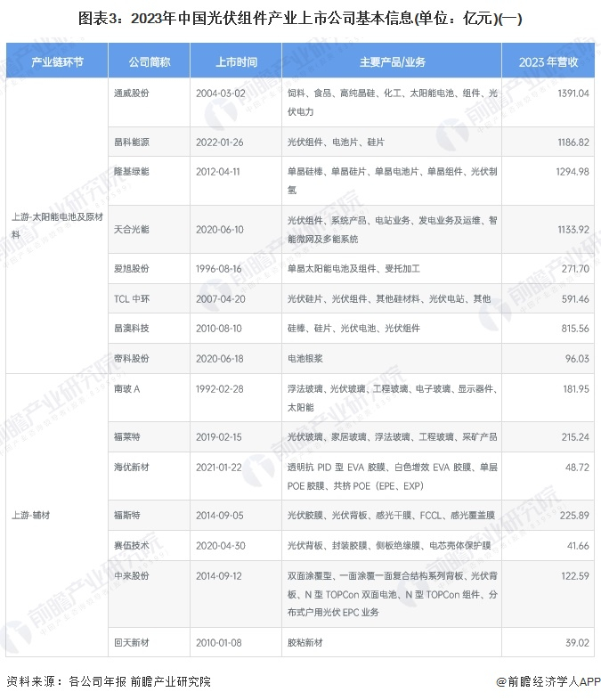Click product text 胶粘新材
Image resolution: width=601 pixels, height=700 pixels.
[x=305, y=643]
